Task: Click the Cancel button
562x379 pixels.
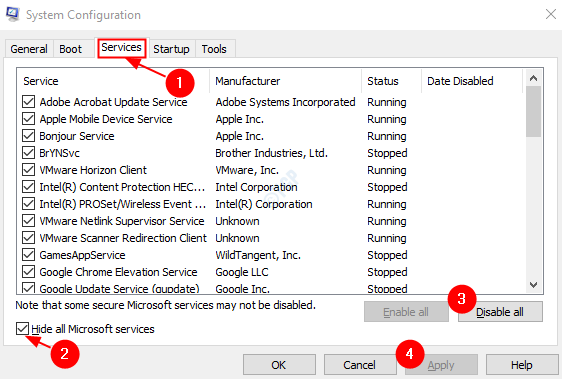Action: pyautogui.click(x=359, y=365)
